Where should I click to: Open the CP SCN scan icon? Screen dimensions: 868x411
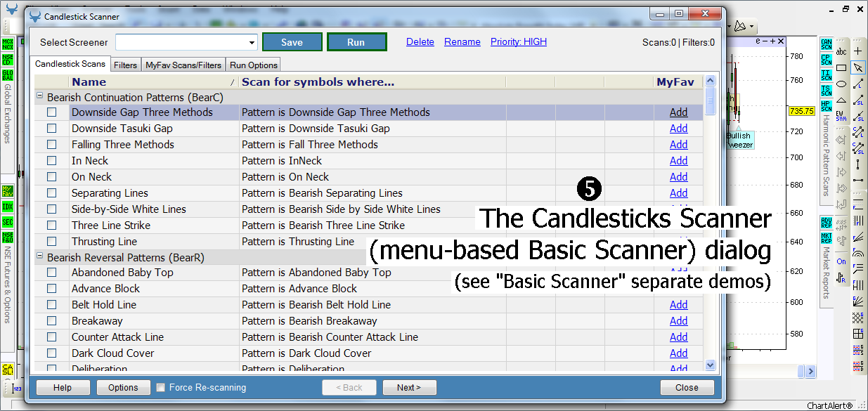(x=826, y=60)
